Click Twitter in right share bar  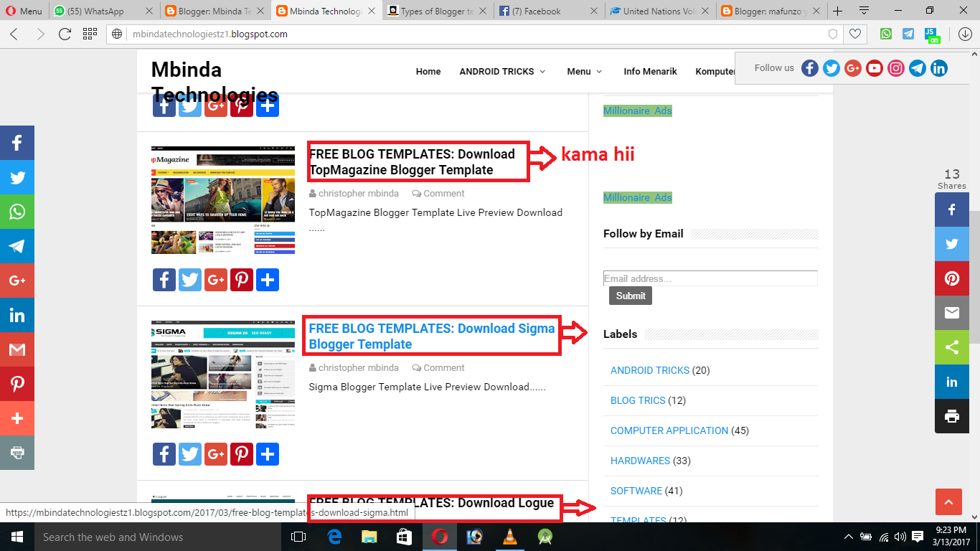[952, 244]
